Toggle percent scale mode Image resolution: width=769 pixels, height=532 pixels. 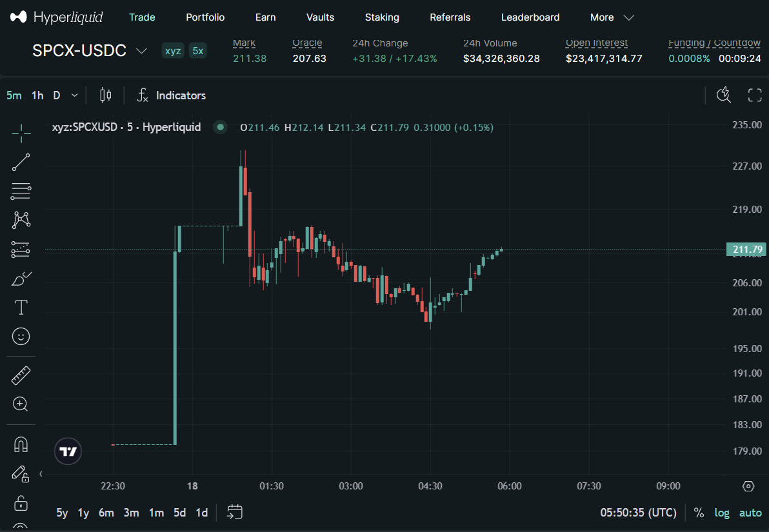point(699,513)
